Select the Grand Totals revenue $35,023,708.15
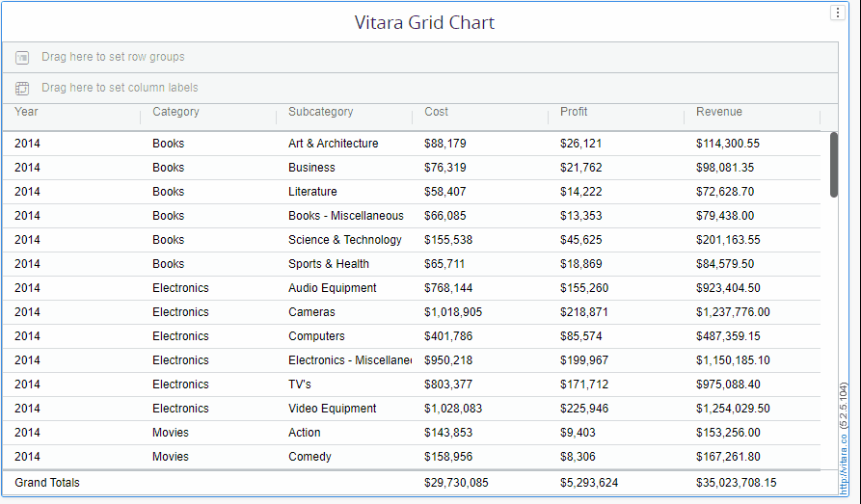Image resolution: width=861 pixels, height=504 pixels. (x=736, y=483)
